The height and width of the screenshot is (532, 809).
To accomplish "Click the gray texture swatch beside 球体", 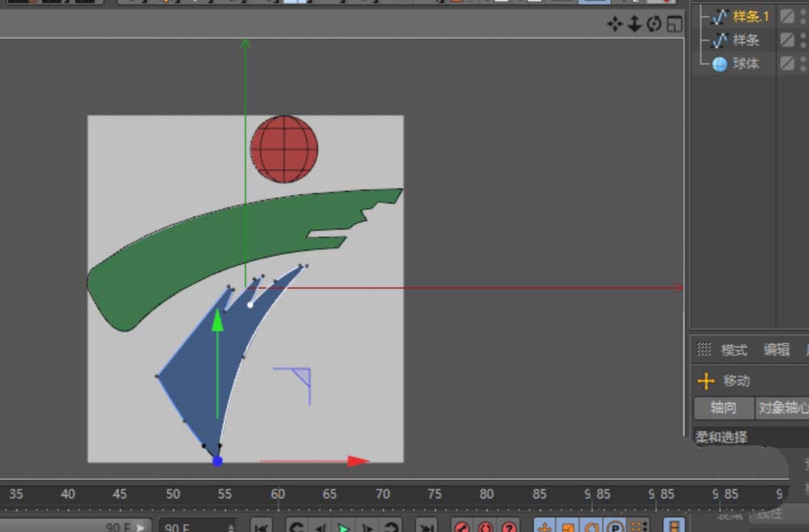I will [787, 63].
